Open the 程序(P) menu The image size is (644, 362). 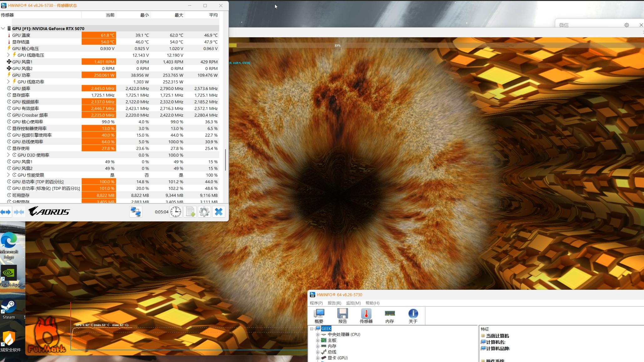pyautogui.click(x=316, y=303)
